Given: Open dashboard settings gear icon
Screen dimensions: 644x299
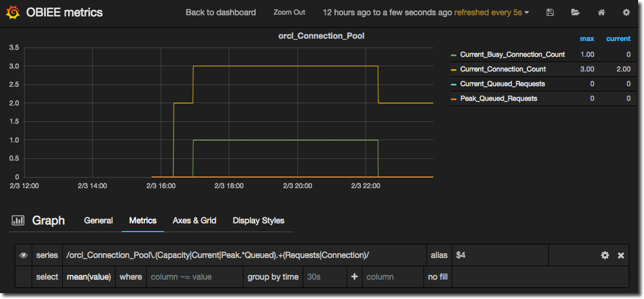Looking at the screenshot, I should click(x=626, y=12).
